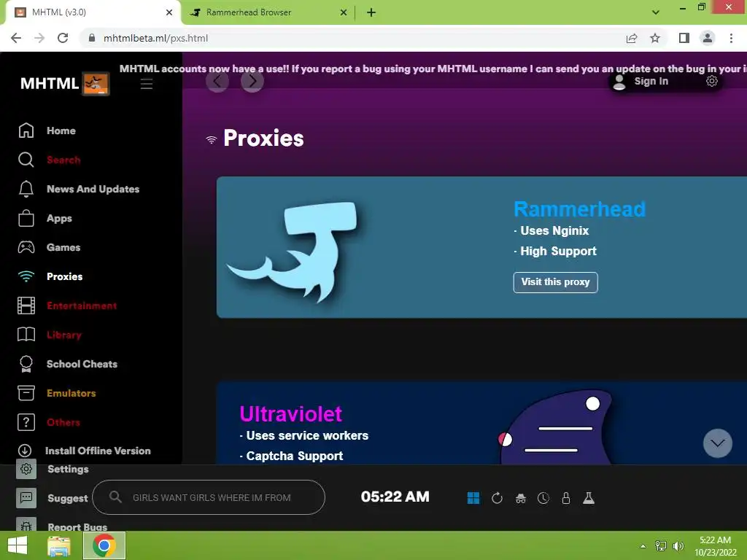Show hidden Windows system tray icons
Image resolution: width=747 pixels, height=560 pixels.
click(x=643, y=546)
